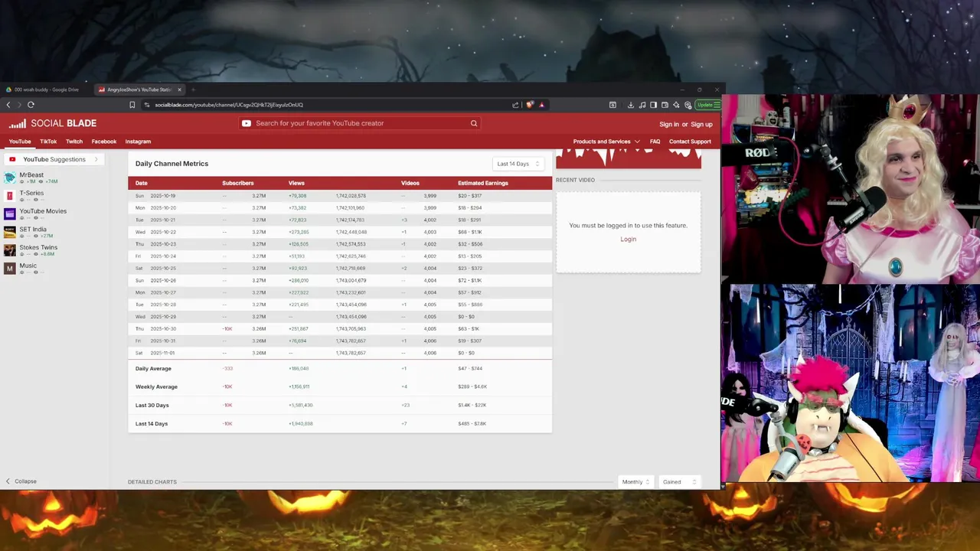Click SET India channel avatar
This screenshot has height=551, width=980.
point(9,232)
